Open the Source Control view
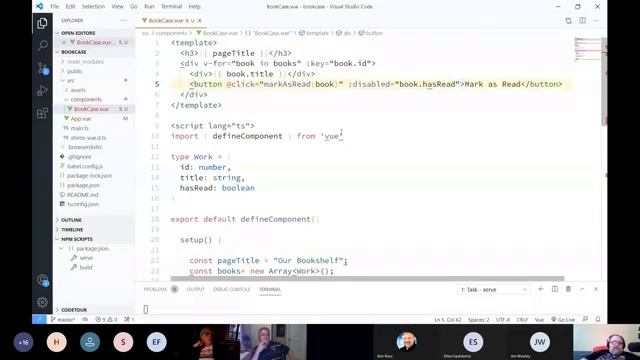 coord(42,68)
